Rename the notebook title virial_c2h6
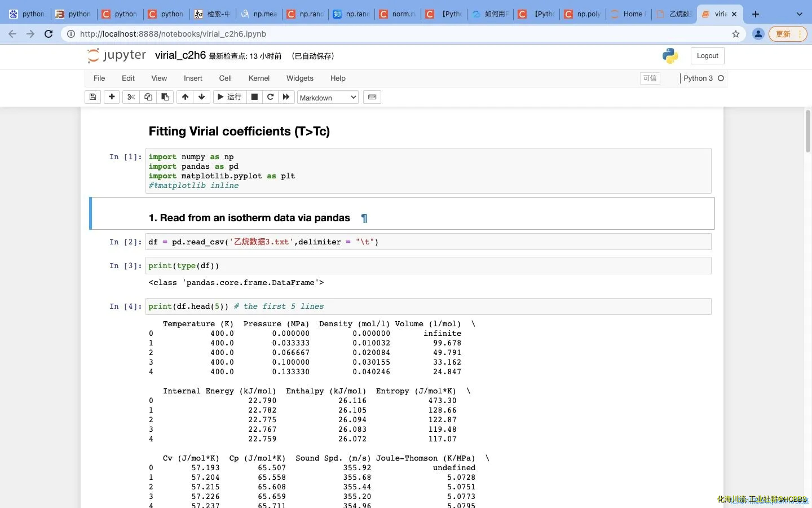The height and width of the screenshot is (508, 812). pyautogui.click(x=180, y=55)
